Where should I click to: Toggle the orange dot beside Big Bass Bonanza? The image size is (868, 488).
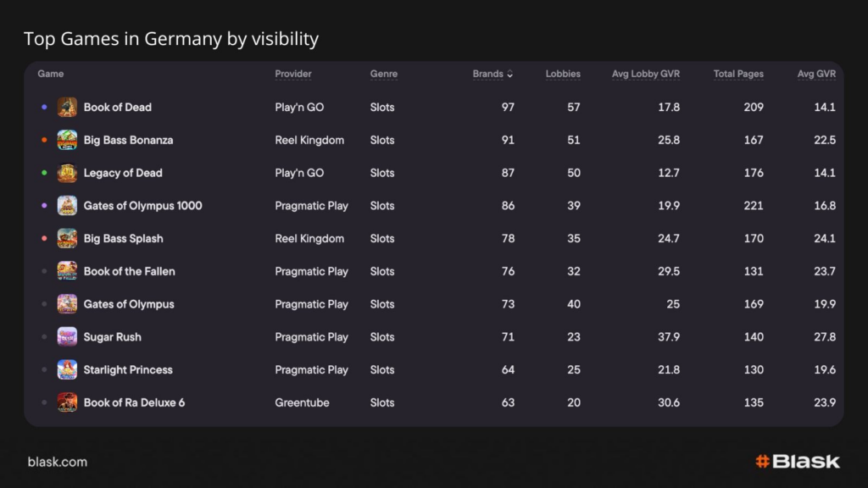[44, 141]
